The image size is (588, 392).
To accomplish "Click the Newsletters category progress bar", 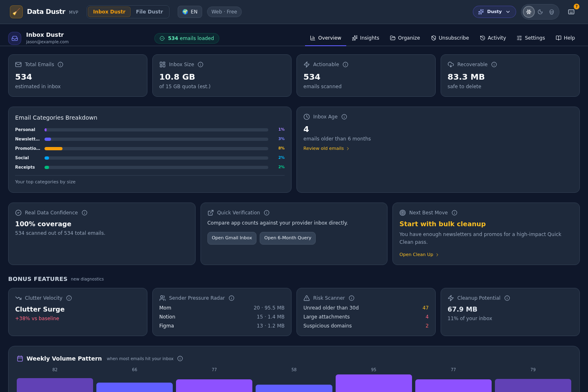I will pyautogui.click(x=156, y=139).
